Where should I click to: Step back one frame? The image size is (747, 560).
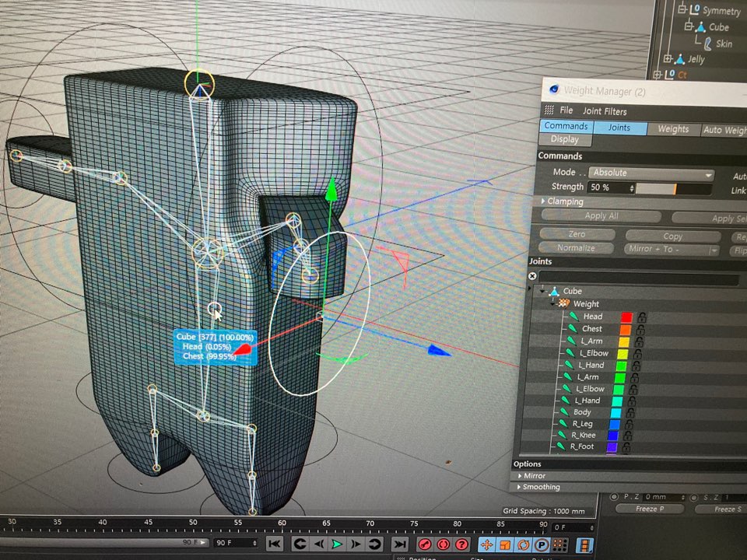319,544
